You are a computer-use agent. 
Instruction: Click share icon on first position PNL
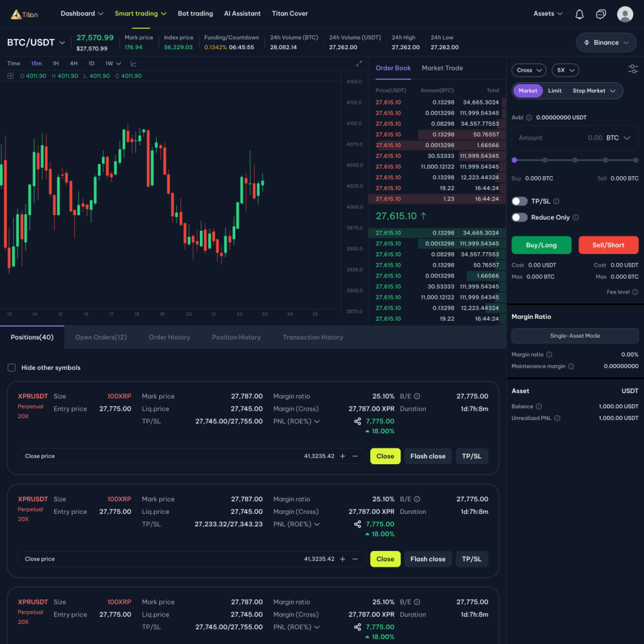[357, 421]
